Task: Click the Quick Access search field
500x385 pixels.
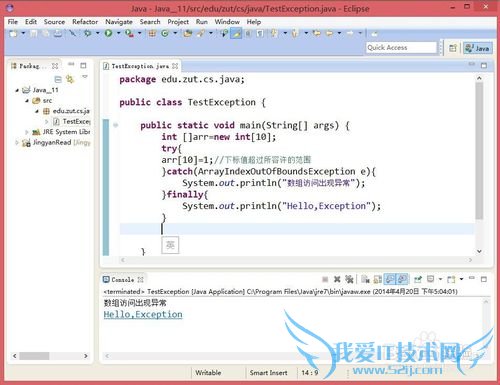Action: click(401, 48)
